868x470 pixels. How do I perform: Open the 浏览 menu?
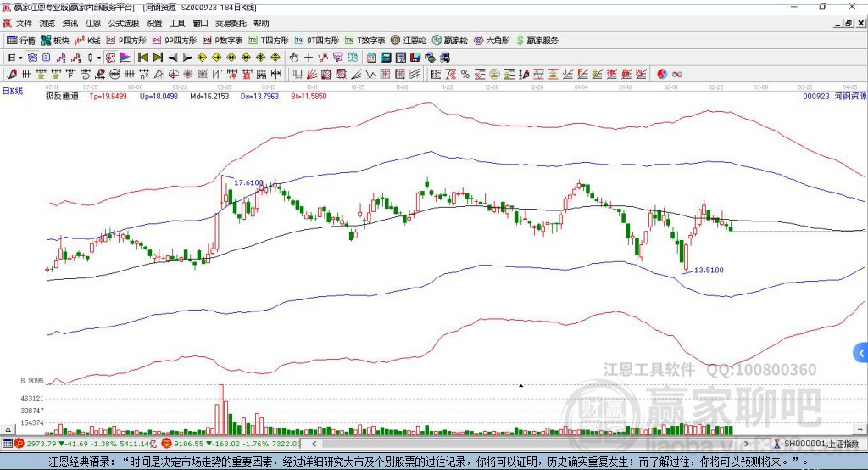coord(47,23)
